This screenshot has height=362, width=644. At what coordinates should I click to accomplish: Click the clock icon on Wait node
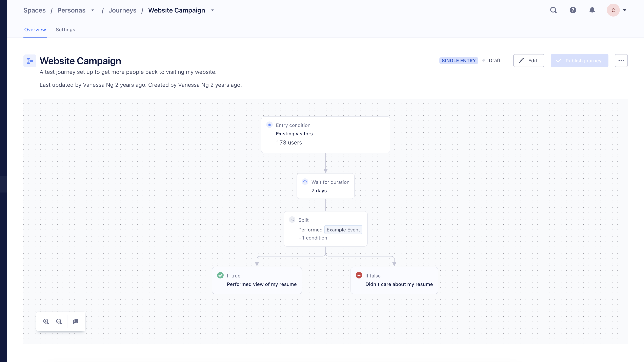pyautogui.click(x=305, y=182)
